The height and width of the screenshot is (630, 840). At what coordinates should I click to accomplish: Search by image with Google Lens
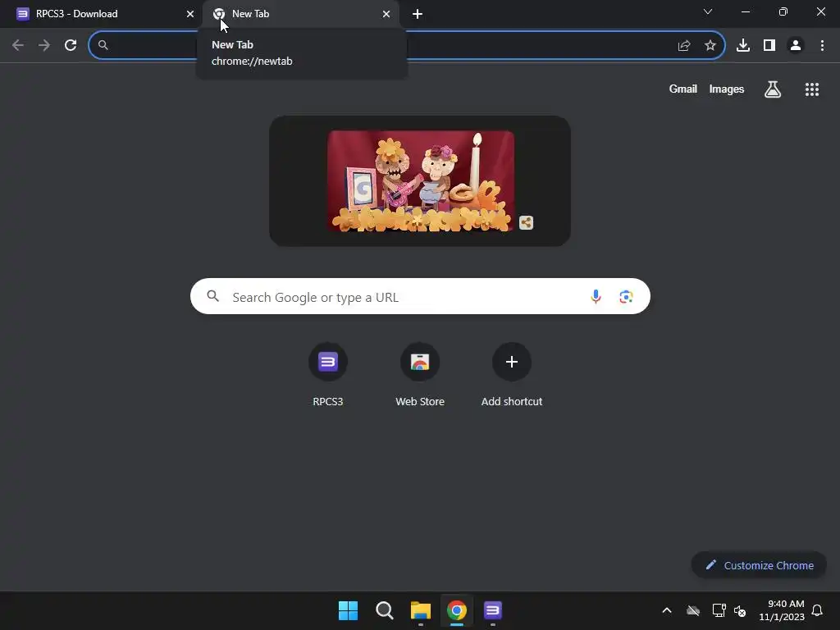626,296
